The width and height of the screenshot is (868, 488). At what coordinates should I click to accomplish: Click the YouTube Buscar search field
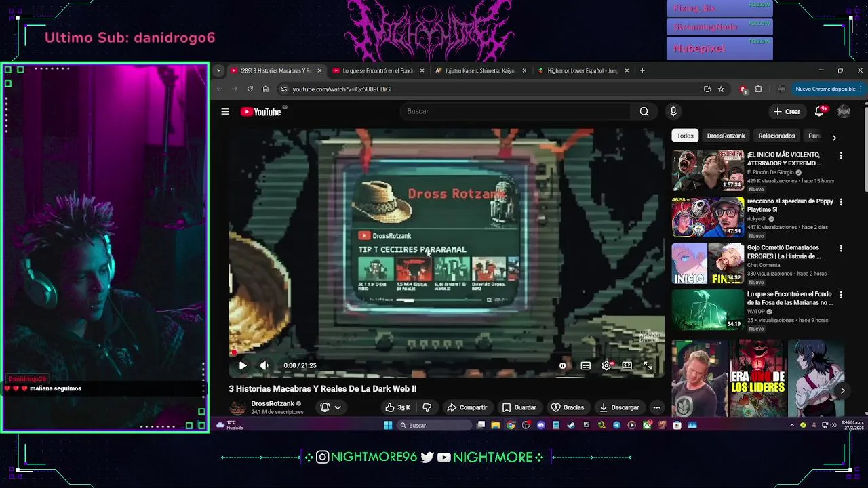click(x=515, y=112)
